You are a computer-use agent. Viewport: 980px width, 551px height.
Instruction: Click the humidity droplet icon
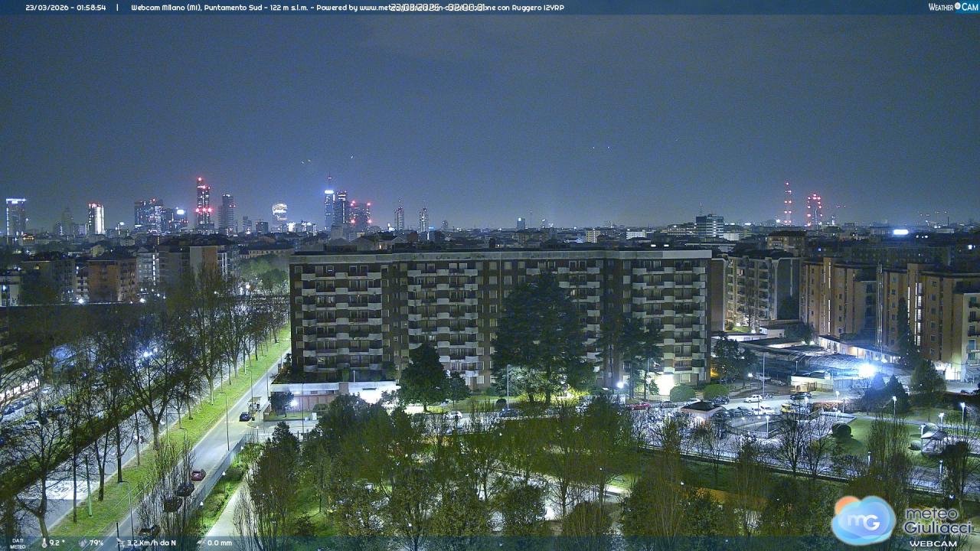coord(82,543)
